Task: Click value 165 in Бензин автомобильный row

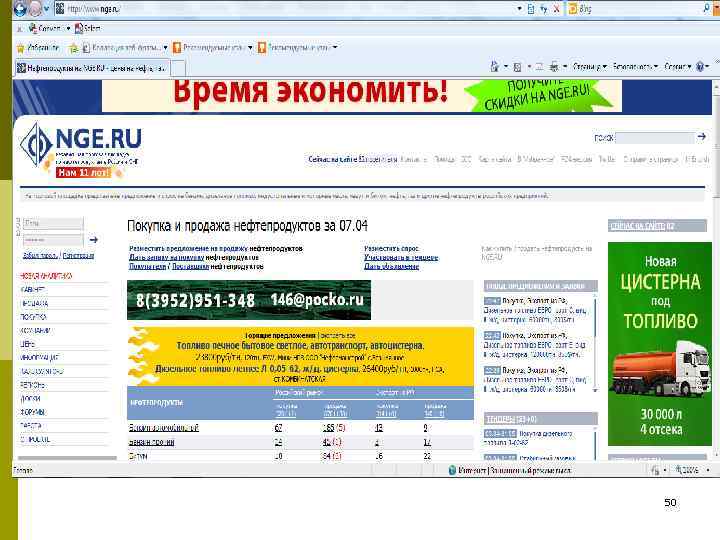Action: (x=329, y=428)
